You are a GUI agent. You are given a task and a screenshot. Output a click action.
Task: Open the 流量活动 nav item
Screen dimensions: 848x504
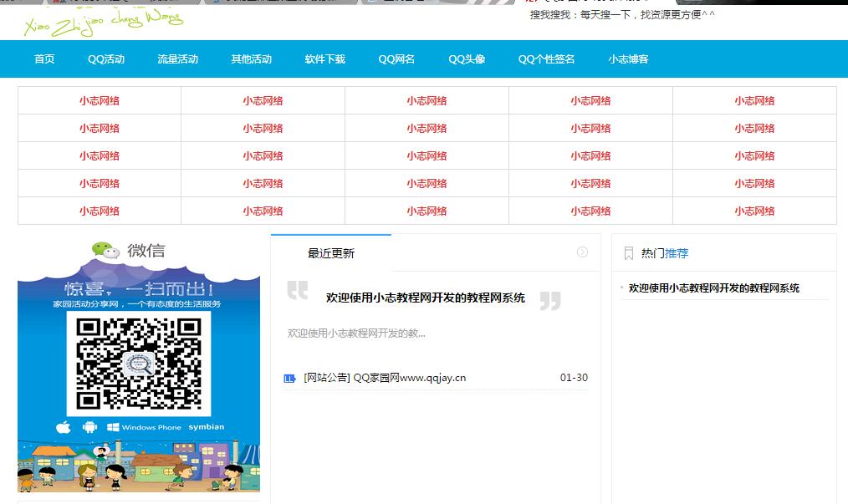tap(178, 59)
